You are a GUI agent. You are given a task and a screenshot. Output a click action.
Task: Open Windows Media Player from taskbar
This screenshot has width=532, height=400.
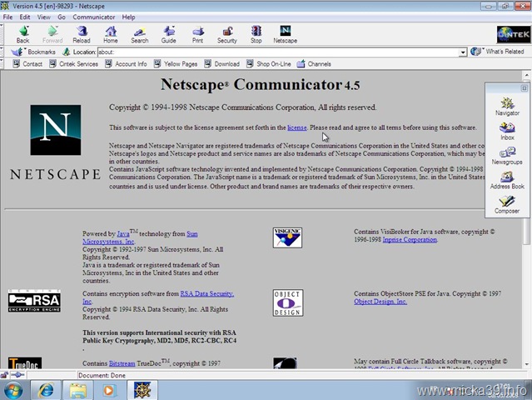click(x=109, y=390)
